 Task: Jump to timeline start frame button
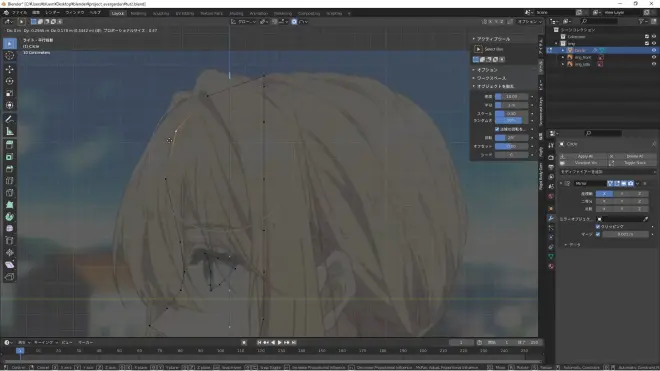[259, 342]
